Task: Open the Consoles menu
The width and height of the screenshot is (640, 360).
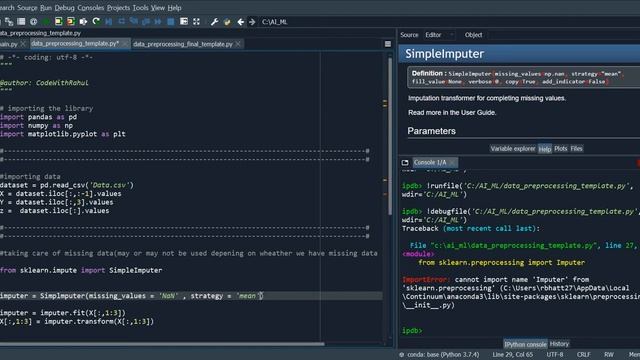Action: click(91, 8)
